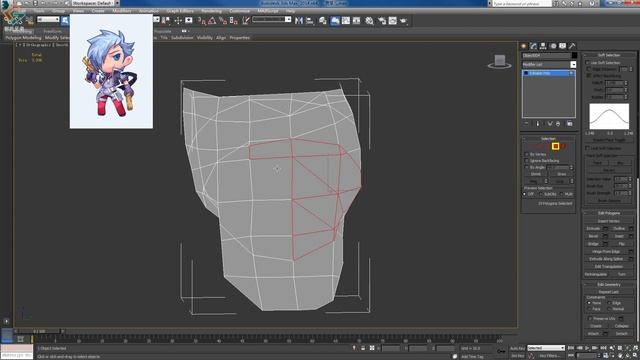Open the Motion command panel tab
This screenshot has height=360, width=640.
553,46
